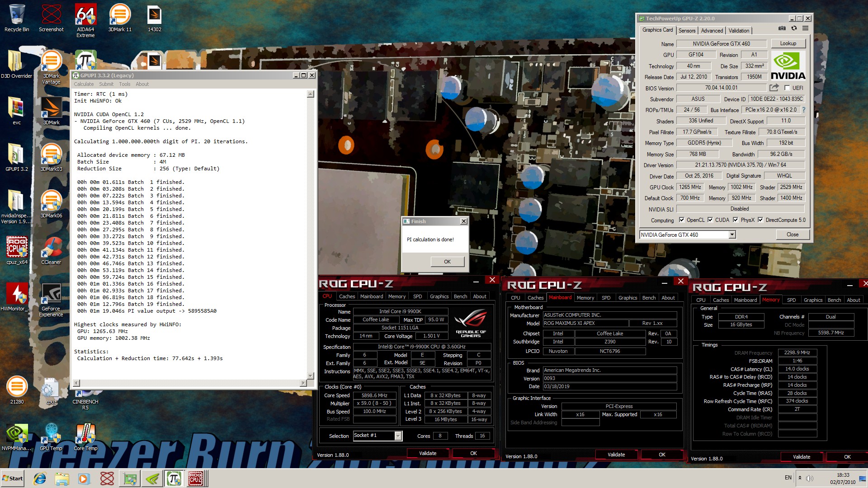Open the GPU selection dropdown in GPU-Z
Screen dimensions: 868x488
(x=732, y=235)
